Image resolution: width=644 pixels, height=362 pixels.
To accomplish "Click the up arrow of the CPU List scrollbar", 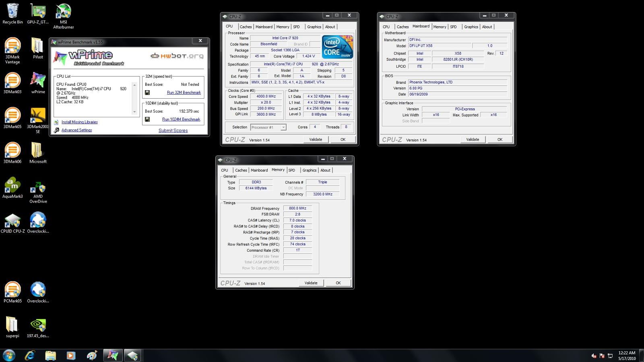I will tap(135, 85).
